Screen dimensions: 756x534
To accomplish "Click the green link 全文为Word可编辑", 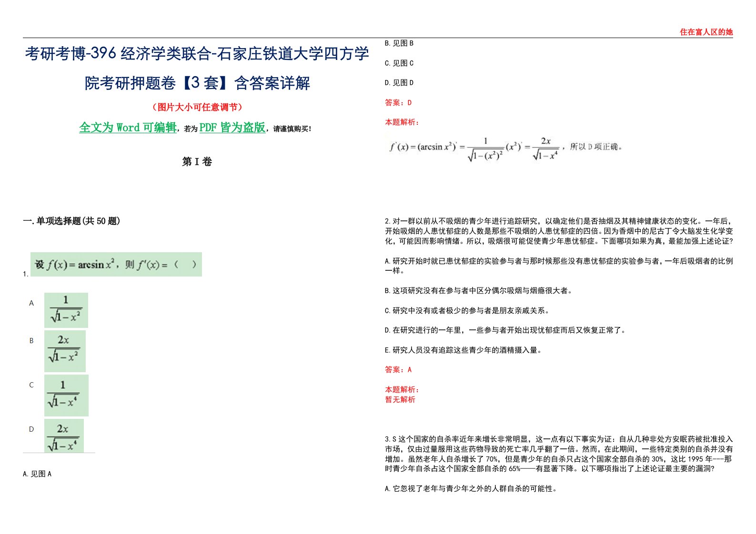I will tap(128, 128).
